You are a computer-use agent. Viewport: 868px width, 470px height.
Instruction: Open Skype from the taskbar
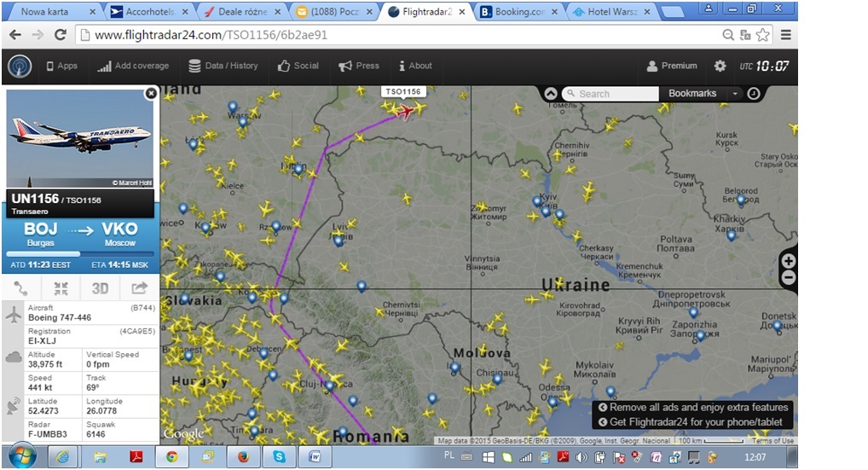(279, 456)
